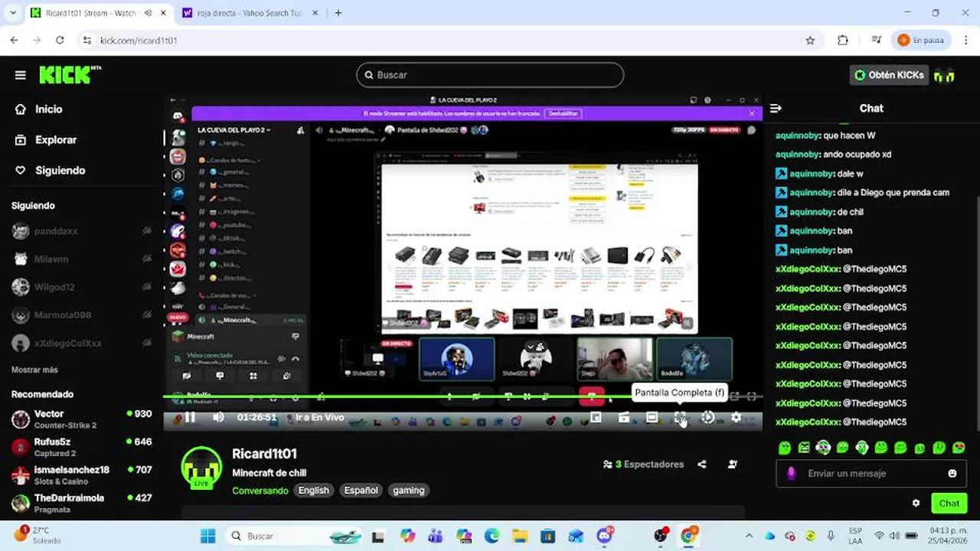Select the Español tag

(361, 491)
